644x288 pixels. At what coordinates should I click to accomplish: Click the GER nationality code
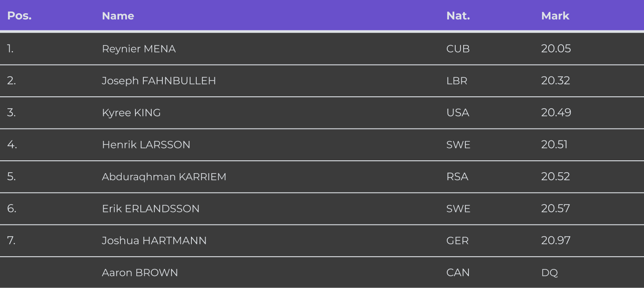tap(457, 241)
